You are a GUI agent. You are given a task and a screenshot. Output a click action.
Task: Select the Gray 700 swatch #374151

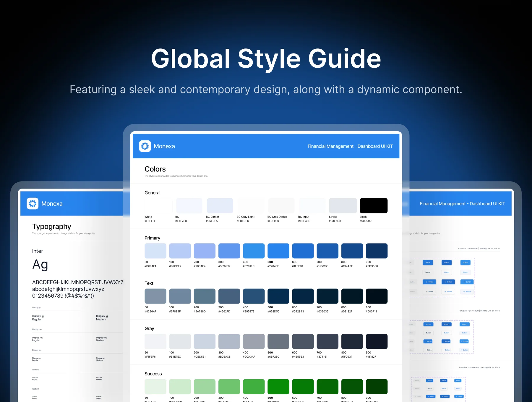click(327, 341)
